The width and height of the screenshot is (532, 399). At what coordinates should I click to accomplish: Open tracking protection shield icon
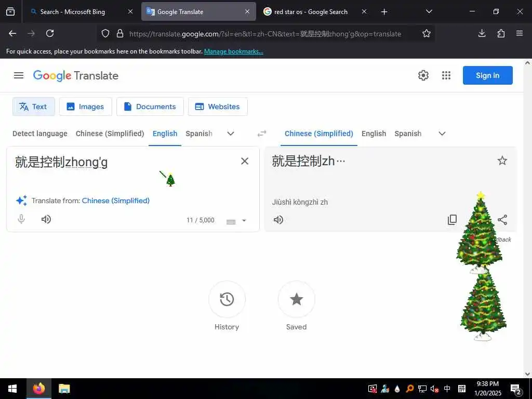click(x=105, y=33)
